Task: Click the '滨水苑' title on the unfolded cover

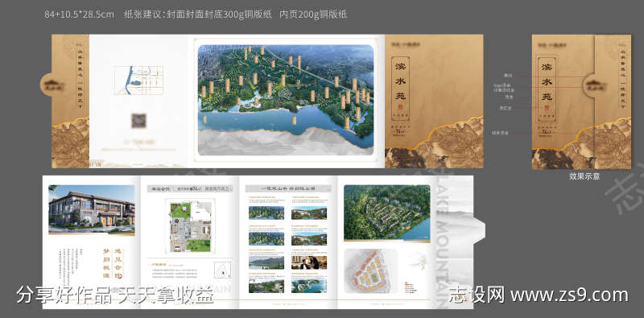Action: click(399, 82)
